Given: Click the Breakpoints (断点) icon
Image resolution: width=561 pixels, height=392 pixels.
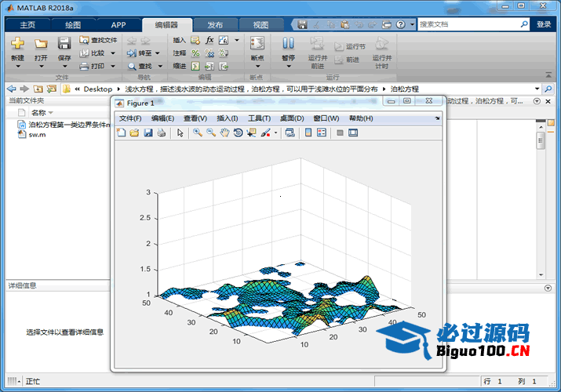Looking at the screenshot, I should point(257,43).
